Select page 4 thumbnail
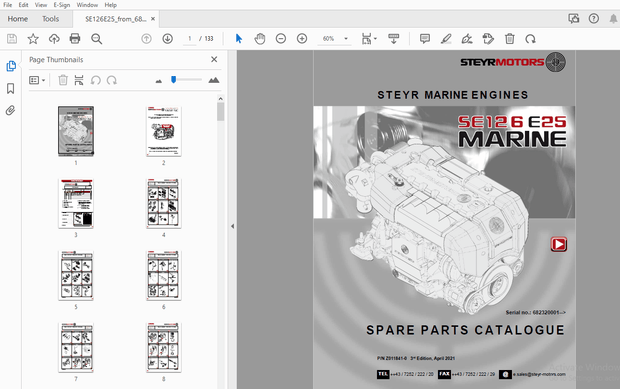This screenshot has height=389, width=620. click(164, 203)
